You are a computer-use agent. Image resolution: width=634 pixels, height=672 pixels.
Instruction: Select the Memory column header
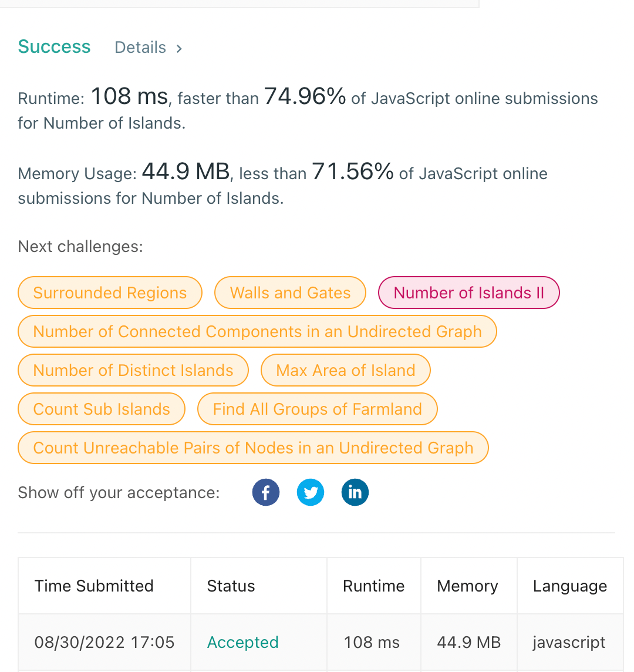tap(467, 586)
